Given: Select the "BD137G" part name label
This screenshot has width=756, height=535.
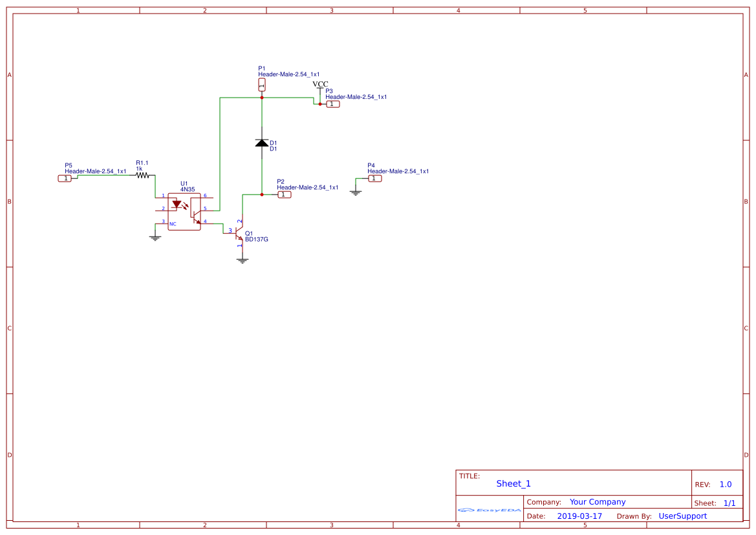Looking at the screenshot, I should (257, 239).
